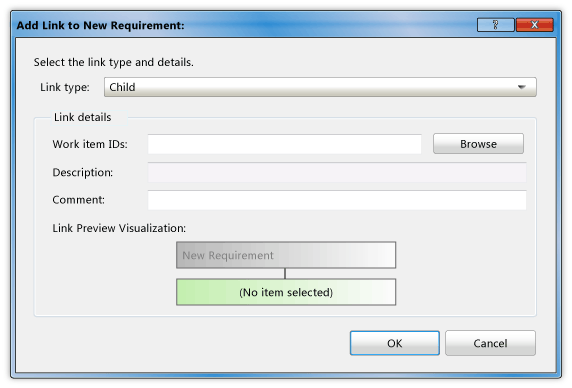This screenshot has height=388, width=572.
Task: Click the Link details group label
Action: (82, 117)
